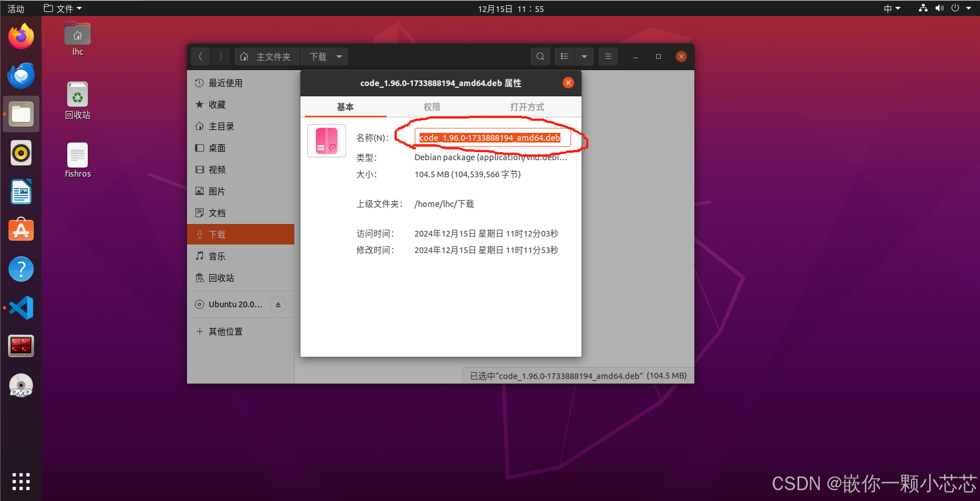Open LibreOffice Writer from the dock

pos(21,192)
